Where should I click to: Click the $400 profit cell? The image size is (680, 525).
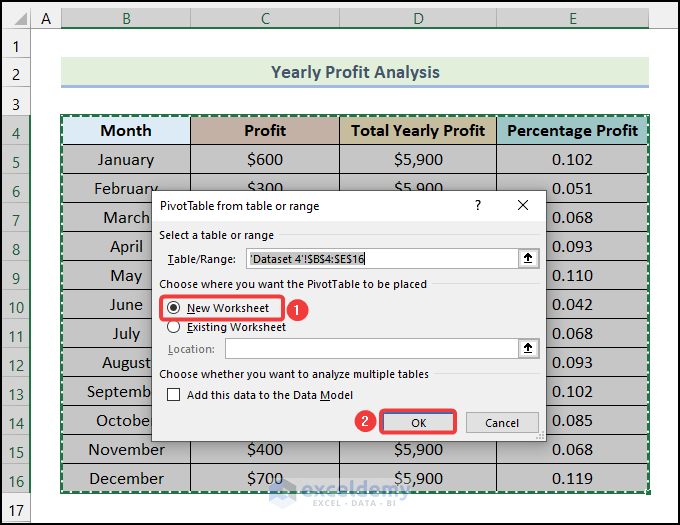pos(265,452)
